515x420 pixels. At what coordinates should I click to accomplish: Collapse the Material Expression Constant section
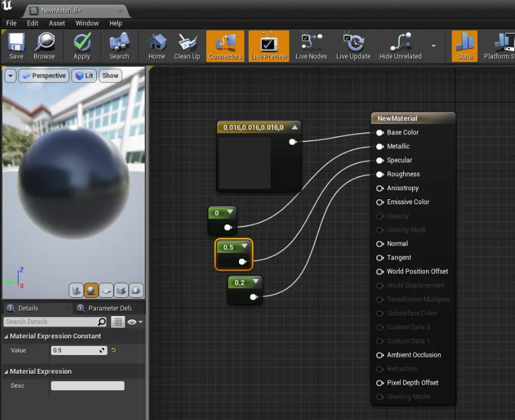pos(7,336)
